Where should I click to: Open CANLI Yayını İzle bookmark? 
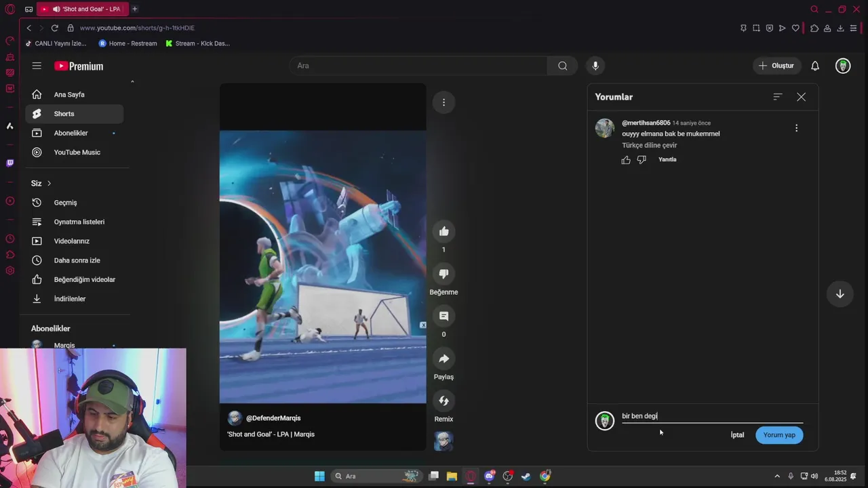56,43
